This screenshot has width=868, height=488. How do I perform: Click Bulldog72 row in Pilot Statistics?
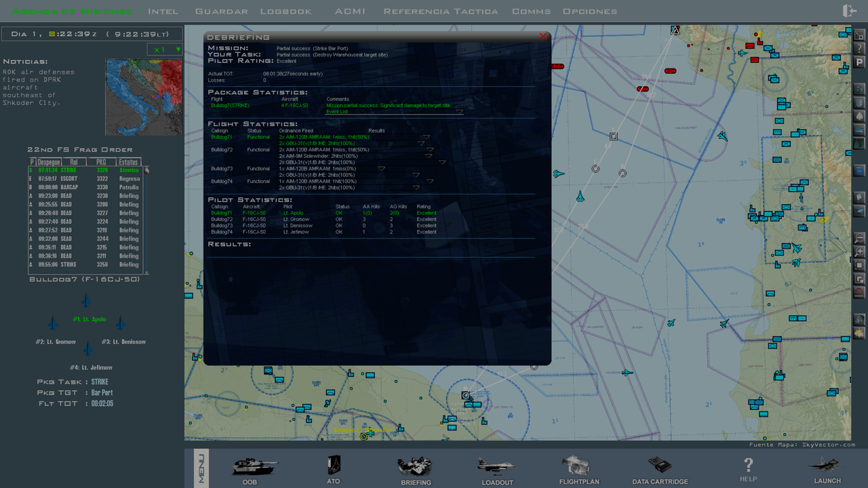coord(324,220)
